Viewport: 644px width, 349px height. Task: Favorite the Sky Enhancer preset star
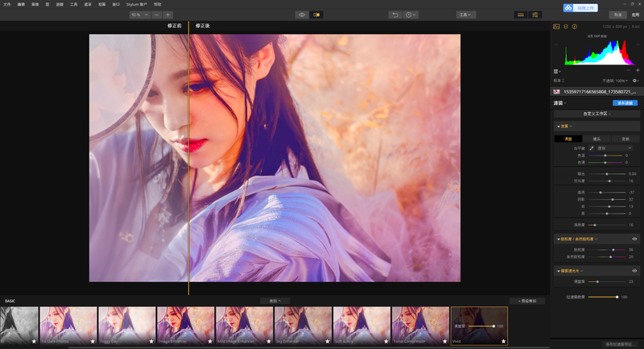click(328, 341)
